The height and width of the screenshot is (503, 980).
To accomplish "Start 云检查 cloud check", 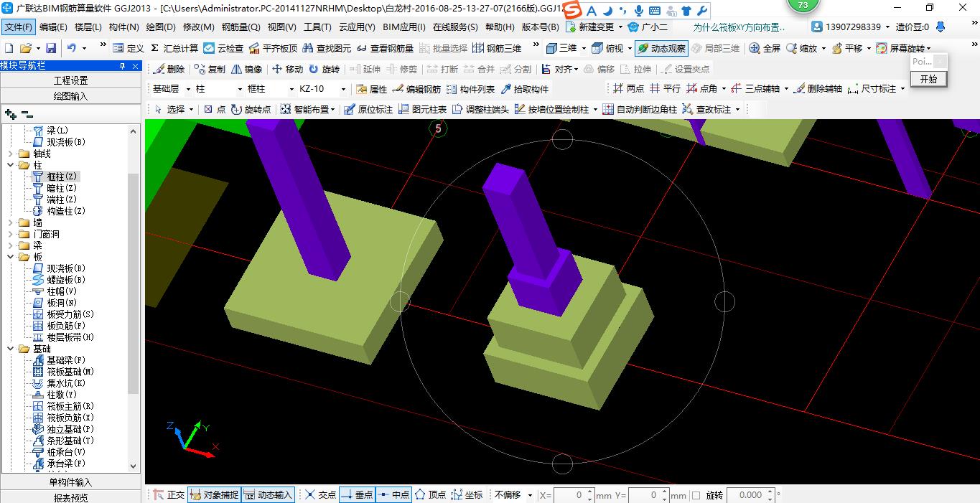I will (x=223, y=48).
